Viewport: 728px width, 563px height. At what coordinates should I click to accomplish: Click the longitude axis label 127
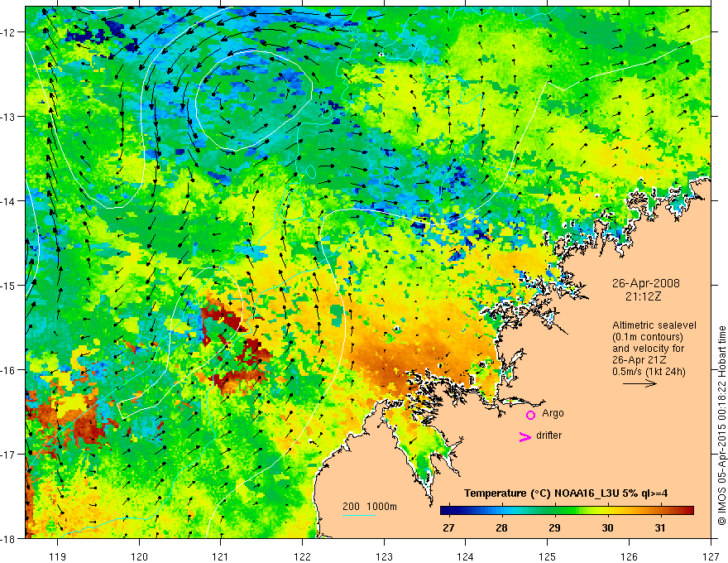click(711, 556)
